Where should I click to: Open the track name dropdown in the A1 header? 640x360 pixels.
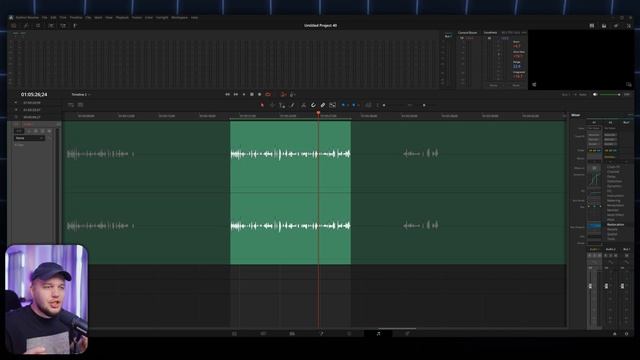coord(29,138)
